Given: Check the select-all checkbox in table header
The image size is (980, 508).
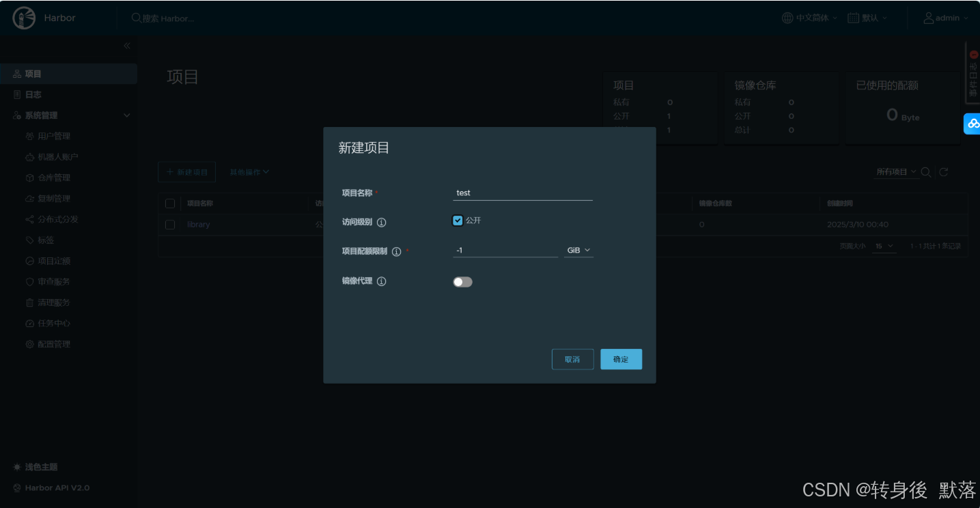Looking at the screenshot, I should click(170, 203).
